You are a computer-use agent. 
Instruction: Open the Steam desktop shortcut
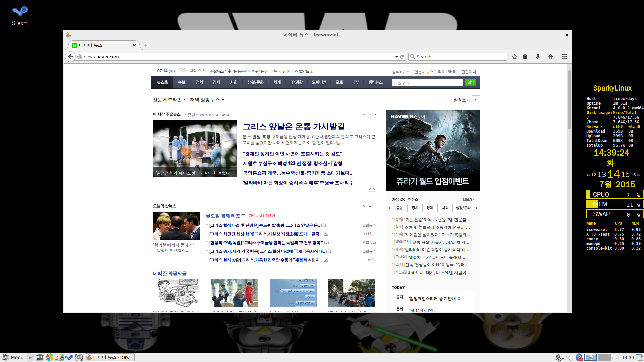pyautogui.click(x=20, y=16)
